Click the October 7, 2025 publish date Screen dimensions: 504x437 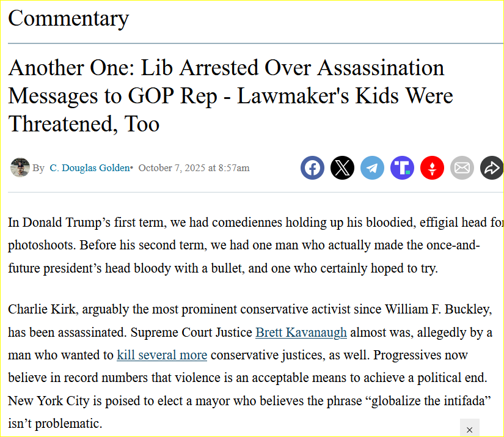click(x=194, y=168)
